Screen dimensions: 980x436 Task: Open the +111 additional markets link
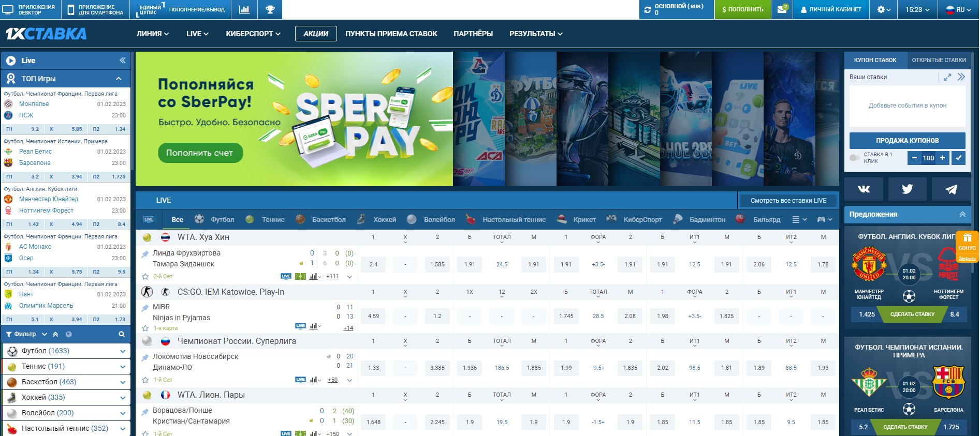[332, 277]
